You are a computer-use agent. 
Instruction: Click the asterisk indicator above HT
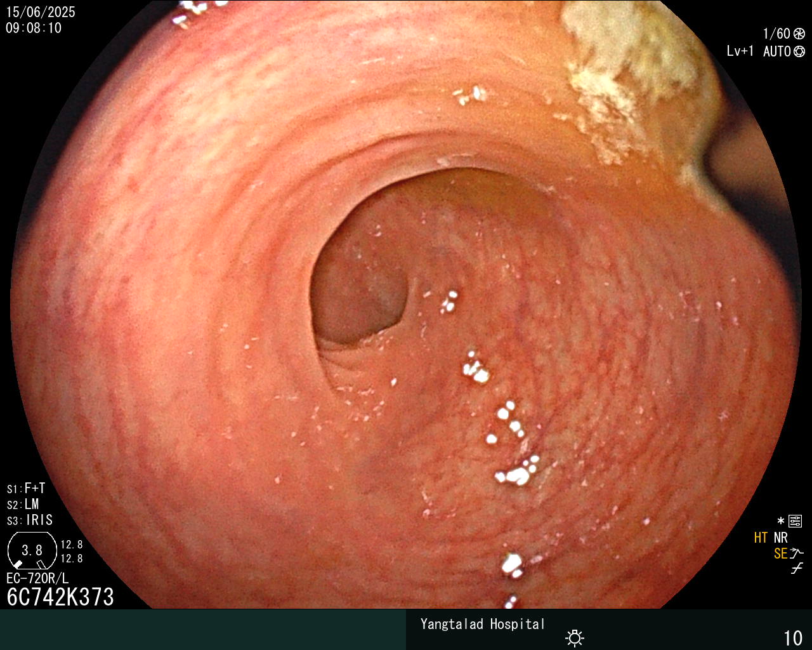781,521
